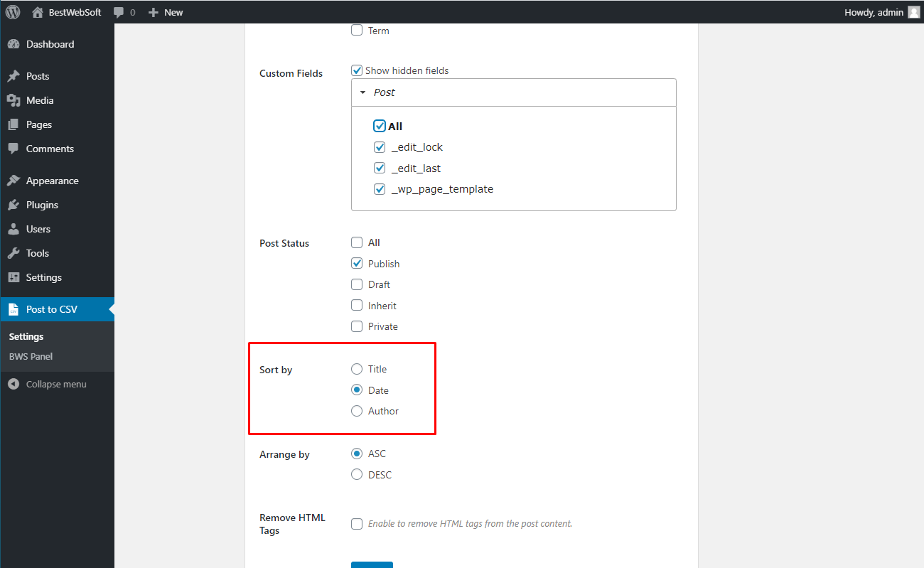Check the Inherit post status

click(357, 305)
